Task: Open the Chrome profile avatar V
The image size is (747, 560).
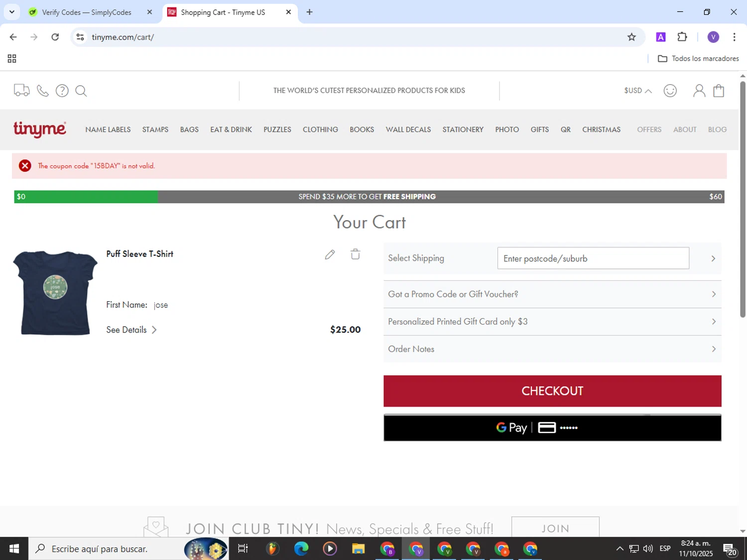Action: 713,37
